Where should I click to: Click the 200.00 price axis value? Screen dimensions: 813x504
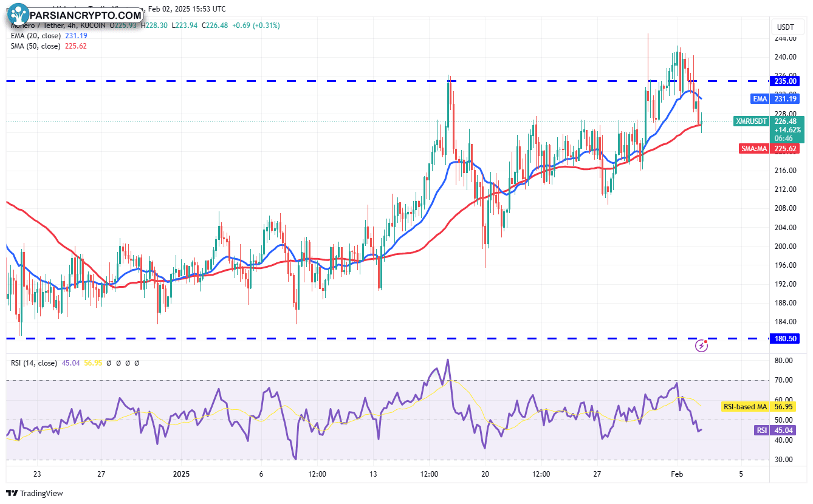[784, 246]
